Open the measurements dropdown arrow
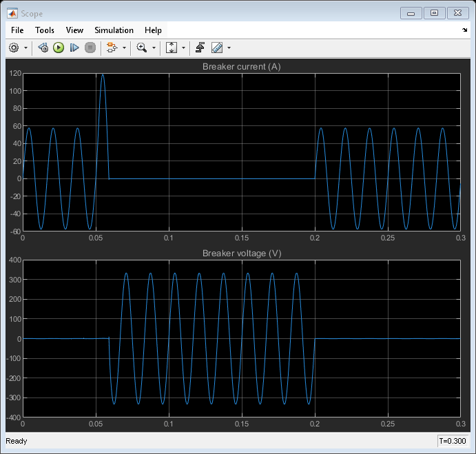This screenshot has height=454, width=476. point(229,48)
